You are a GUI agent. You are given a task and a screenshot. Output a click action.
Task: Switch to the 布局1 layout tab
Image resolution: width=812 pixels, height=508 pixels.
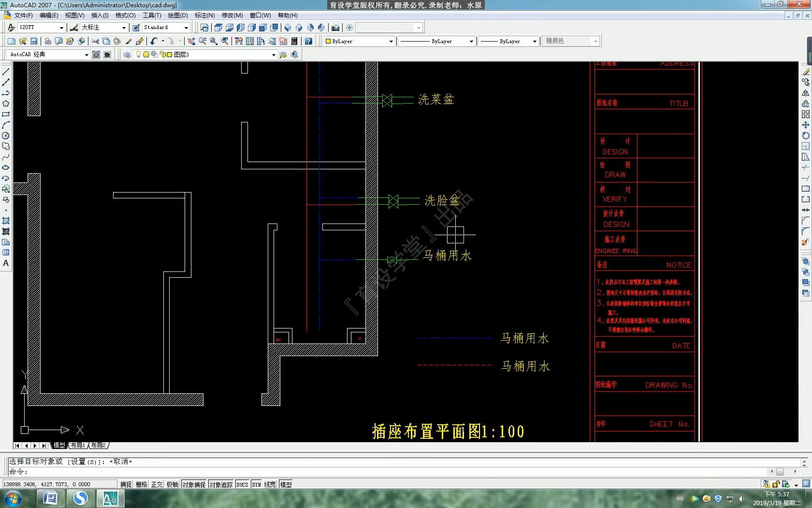pyautogui.click(x=77, y=445)
